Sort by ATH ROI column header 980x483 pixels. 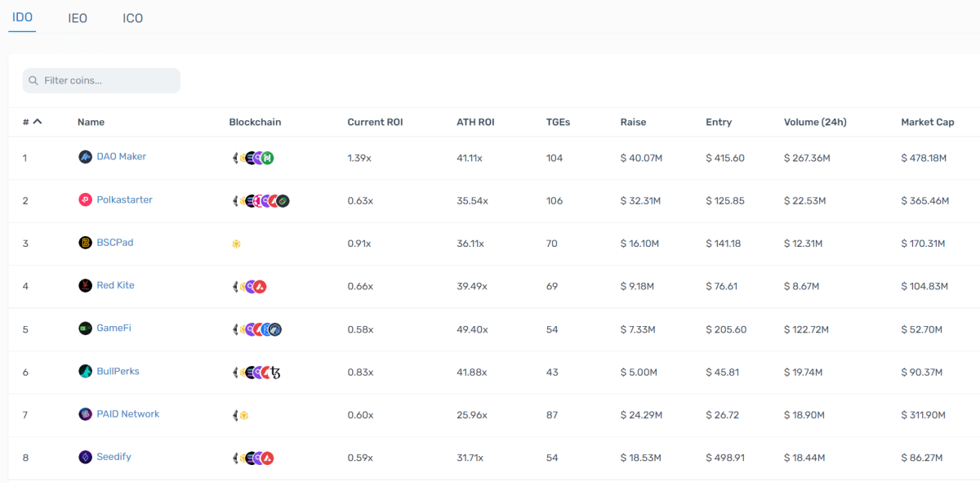click(x=475, y=123)
